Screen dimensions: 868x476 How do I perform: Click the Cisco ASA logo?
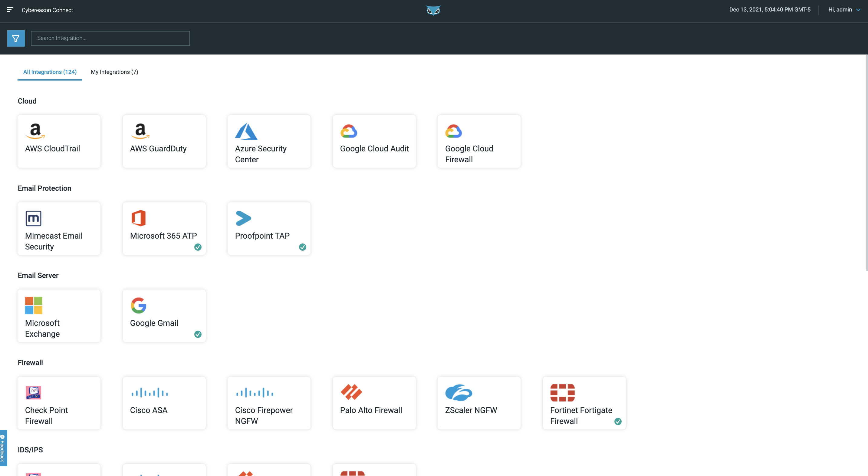pyautogui.click(x=150, y=393)
